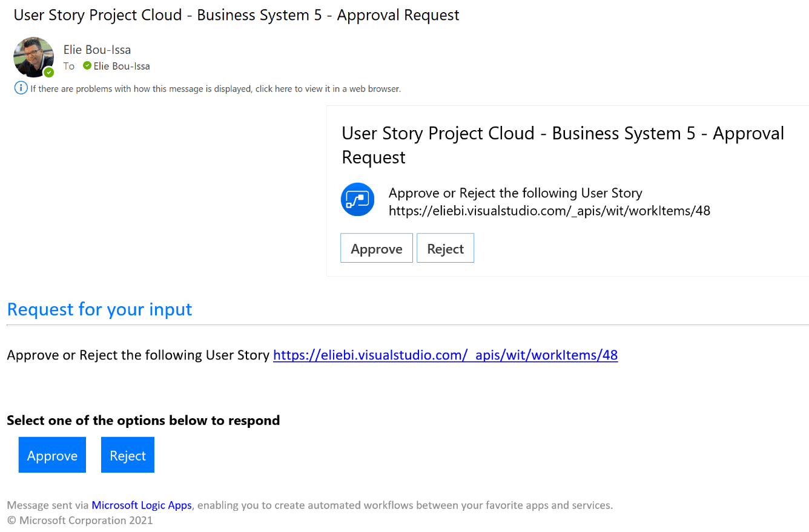The height and width of the screenshot is (532, 809).
Task: Click 'Select one of the options below' text
Action: [x=143, y=420]
